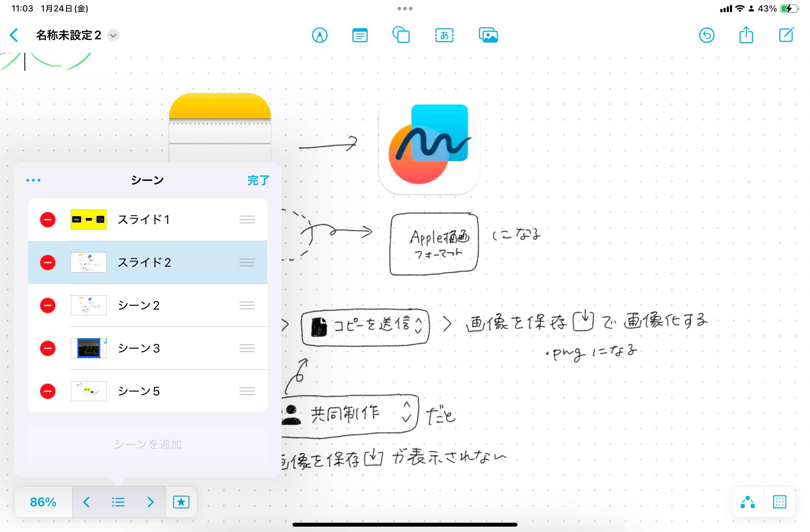Screen dimensions: 810x532
Task: Add a sticky note from toolbar
Action: tap(360, 35)
